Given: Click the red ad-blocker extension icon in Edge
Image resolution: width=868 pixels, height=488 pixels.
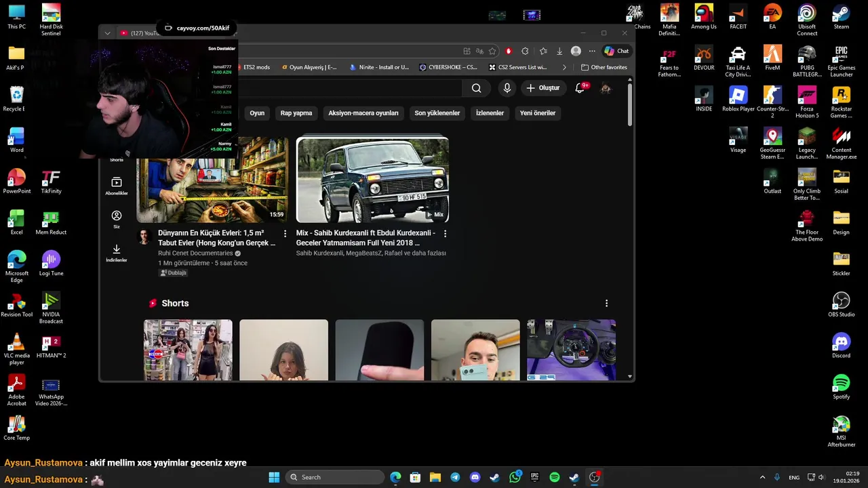Looking at the screenshot, I should click(x=509, y=51).
